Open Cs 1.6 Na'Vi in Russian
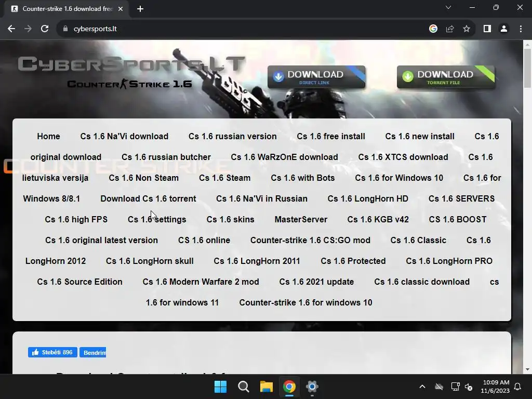The width and height of the screenshot is (532, 399). click(262, 199)
